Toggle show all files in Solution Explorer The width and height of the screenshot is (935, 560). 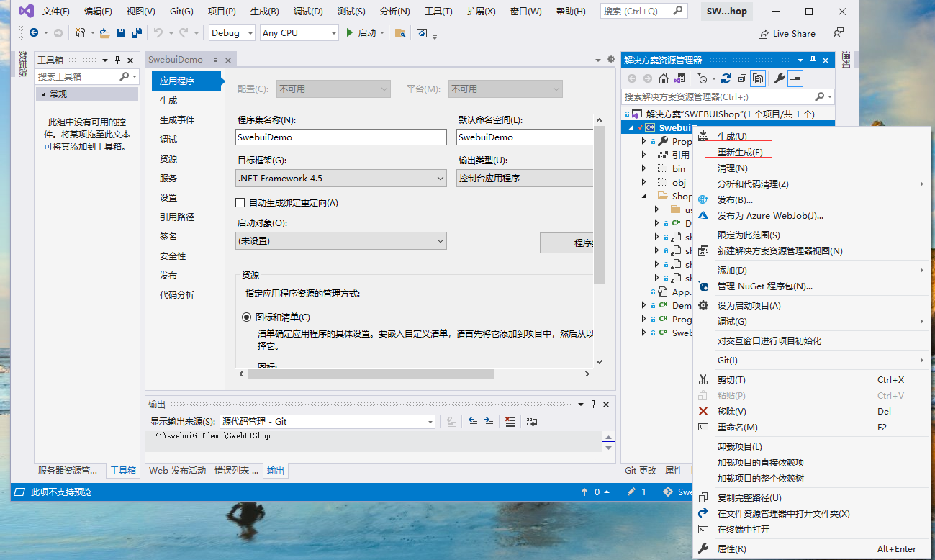(x=758, y=78)
